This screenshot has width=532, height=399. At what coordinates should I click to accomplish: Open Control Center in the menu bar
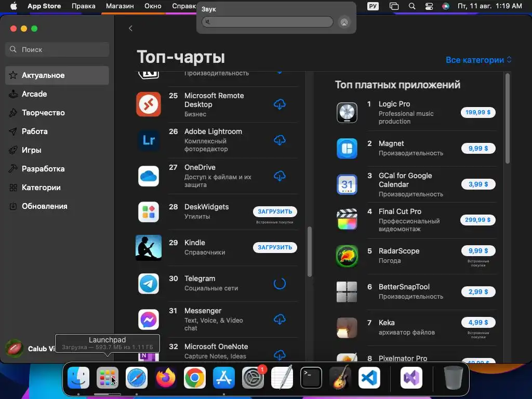429,6
